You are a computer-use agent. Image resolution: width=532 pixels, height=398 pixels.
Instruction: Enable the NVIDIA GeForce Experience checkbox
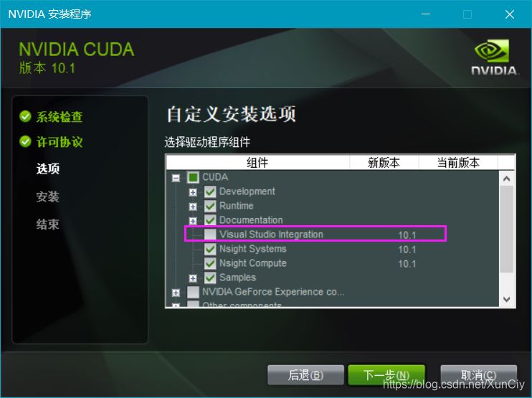[193, 292]
